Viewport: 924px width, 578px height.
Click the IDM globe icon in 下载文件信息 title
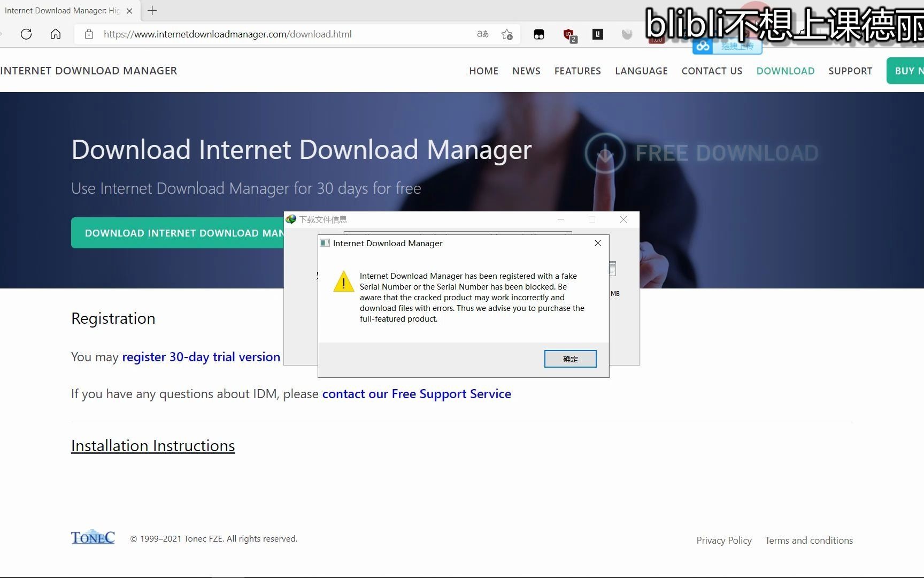[291, 219]
